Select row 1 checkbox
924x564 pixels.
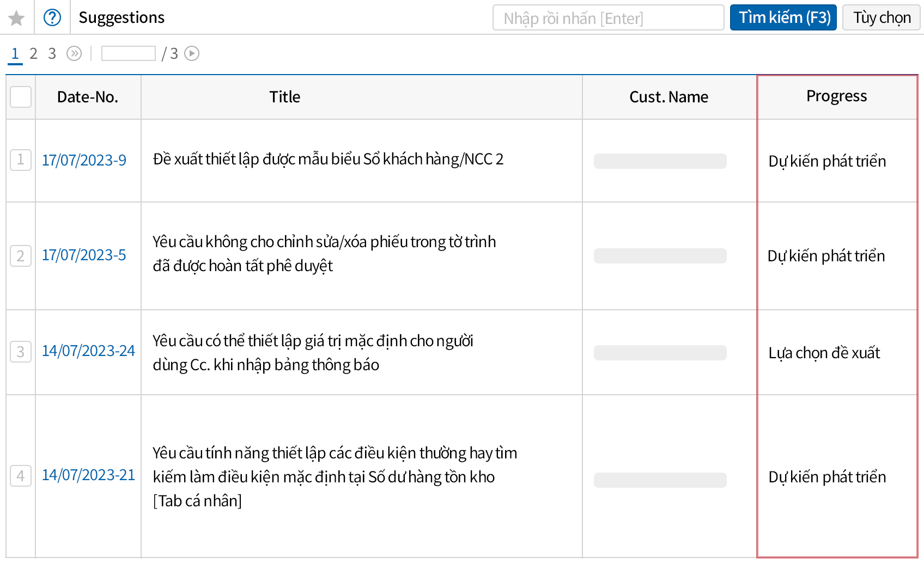pos(21,160)
